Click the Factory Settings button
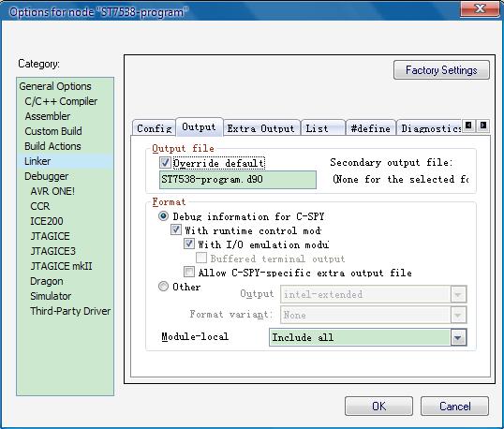Viewport: 504px width, 429px height. tap(441, 69)
